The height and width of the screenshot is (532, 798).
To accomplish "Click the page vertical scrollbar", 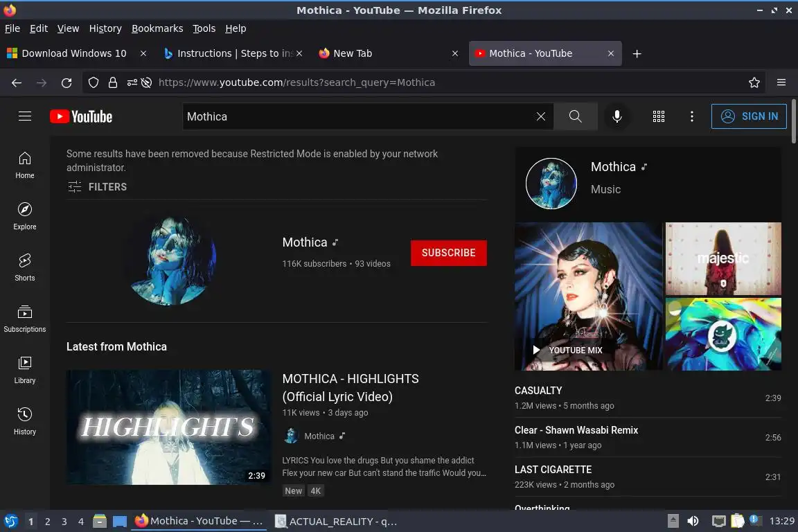I will click(x=793, y=122).
